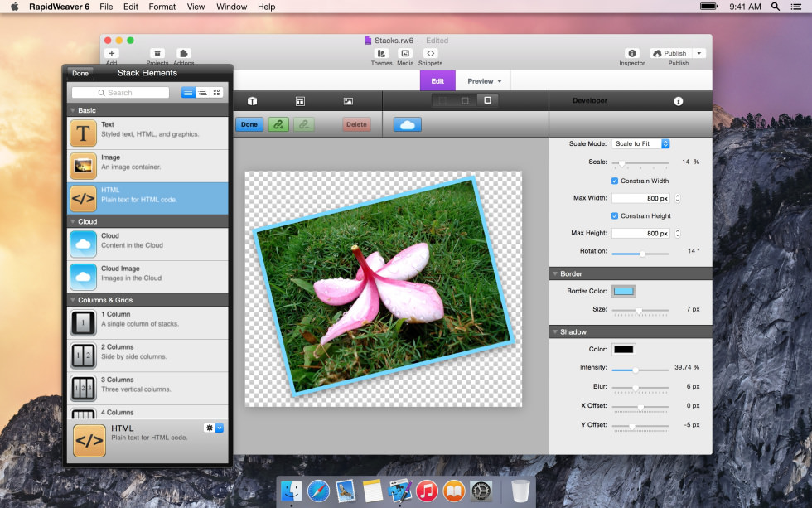Collapse the Columns & Grids section

[73, 300]
